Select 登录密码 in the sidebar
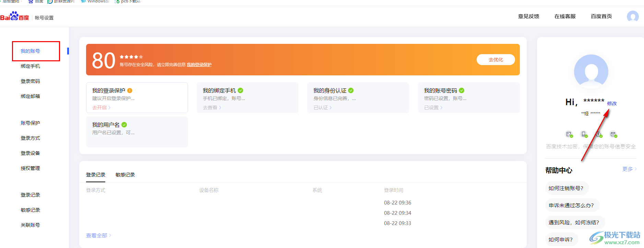The image size is (644, 248). [x=30, y=81]
